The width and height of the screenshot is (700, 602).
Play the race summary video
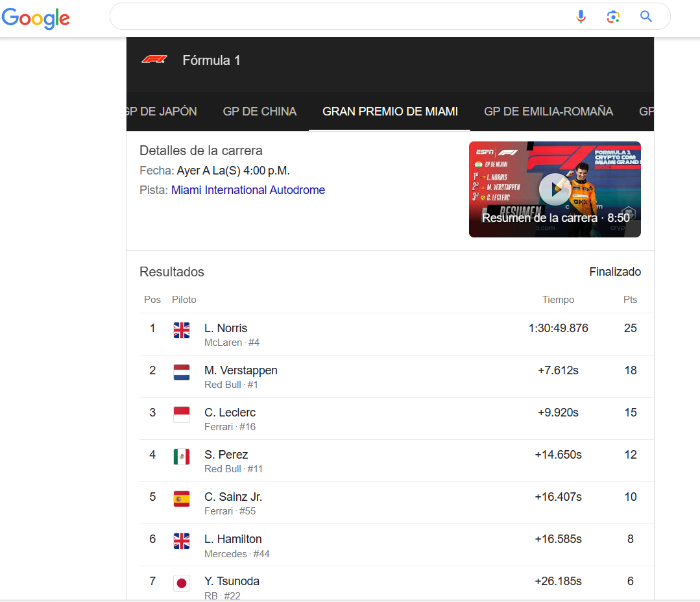coord(555,189)
